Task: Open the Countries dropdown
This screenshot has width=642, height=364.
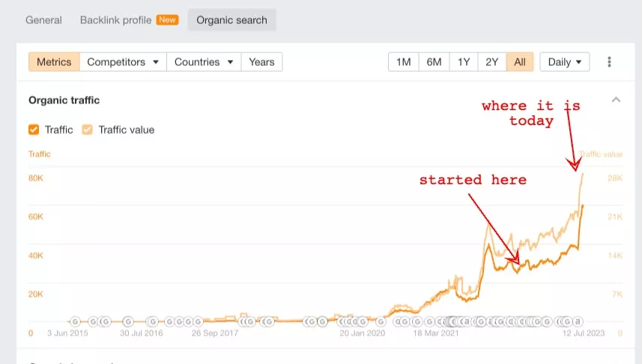Action: (204, 62)
